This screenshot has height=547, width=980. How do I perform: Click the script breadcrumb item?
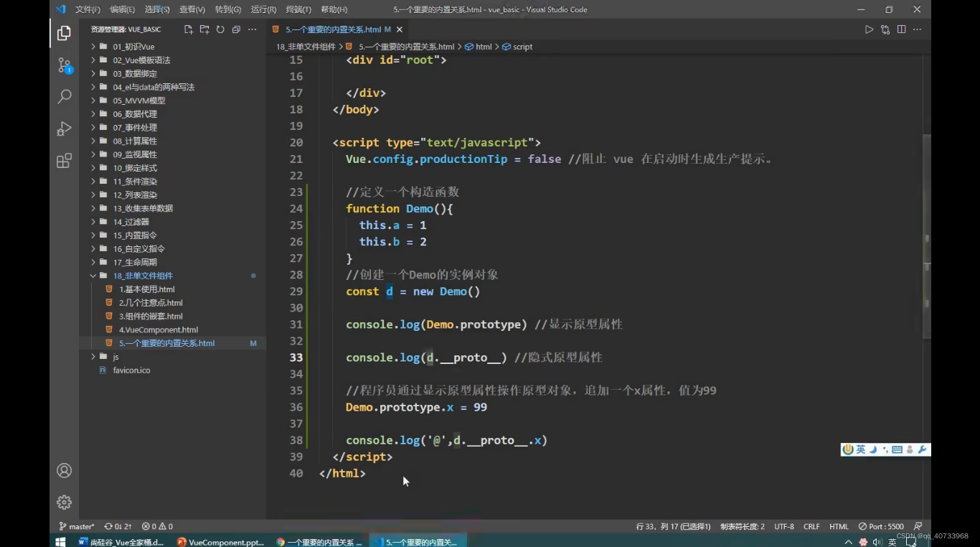point(517,47)
